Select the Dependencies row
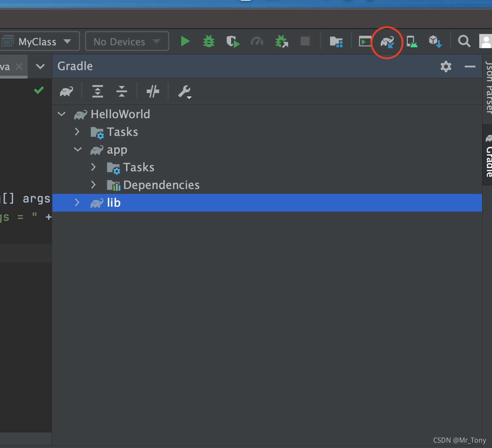 tap(267, 185)
